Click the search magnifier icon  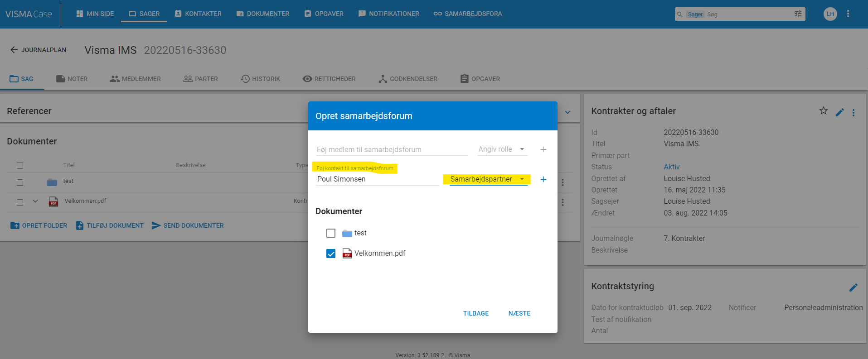tap(679, 14)
